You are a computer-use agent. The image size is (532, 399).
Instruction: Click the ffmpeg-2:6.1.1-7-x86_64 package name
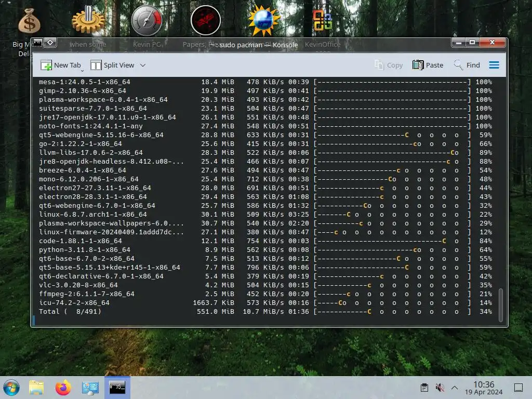87,294
